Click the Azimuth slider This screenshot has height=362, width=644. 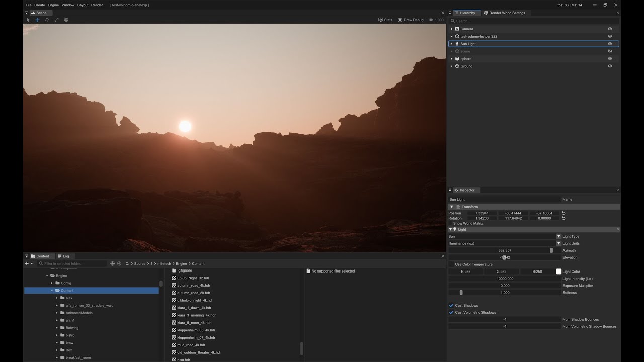tap(505, 250)
